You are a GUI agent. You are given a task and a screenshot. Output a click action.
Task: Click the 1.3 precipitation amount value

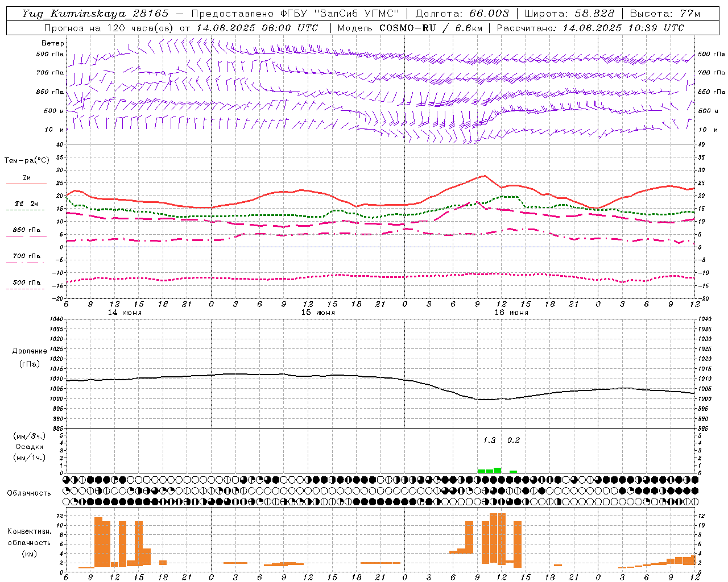489,440
